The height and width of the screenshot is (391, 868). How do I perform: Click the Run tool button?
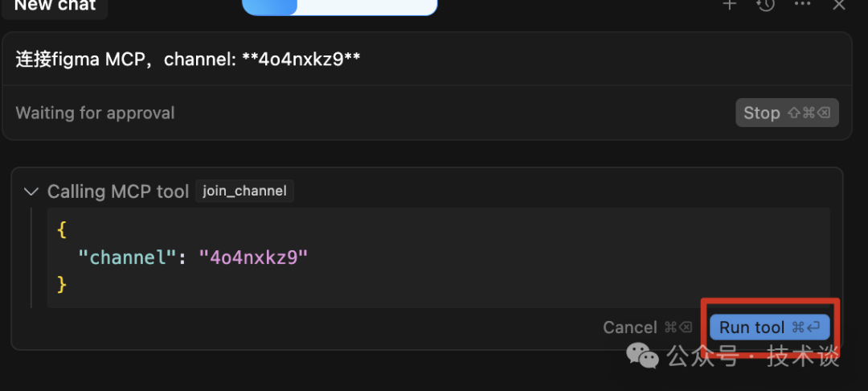point(769,327)
